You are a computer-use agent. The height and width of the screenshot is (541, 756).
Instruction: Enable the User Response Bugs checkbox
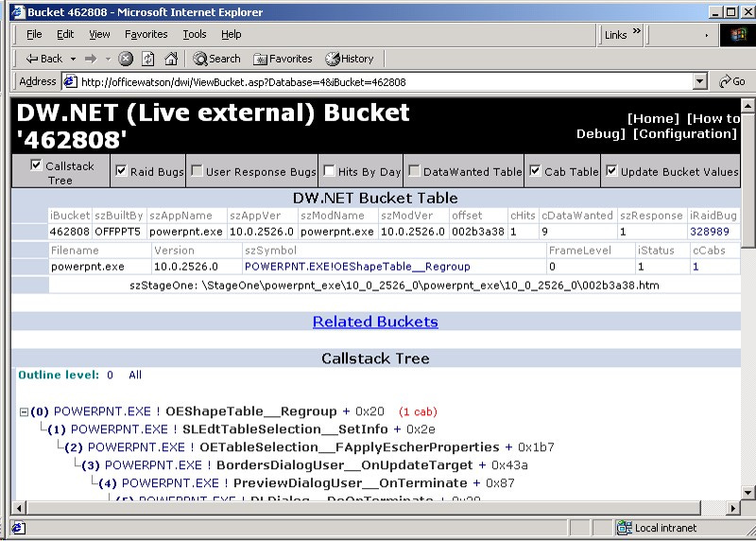(197, 170)
